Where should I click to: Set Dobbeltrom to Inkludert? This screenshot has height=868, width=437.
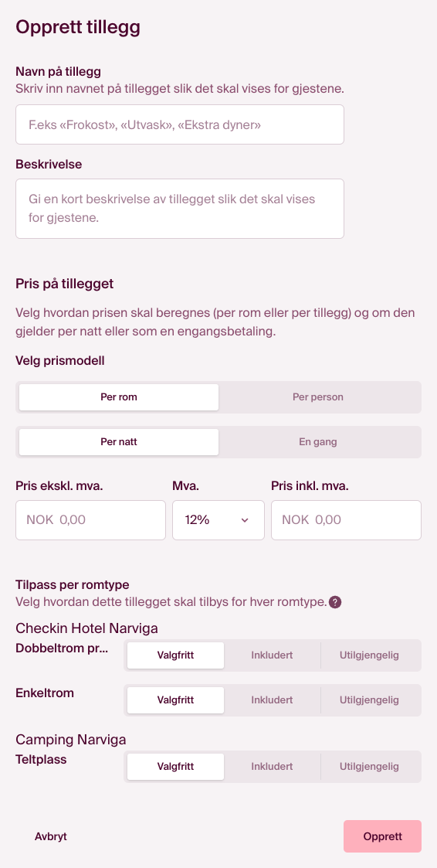272,655
